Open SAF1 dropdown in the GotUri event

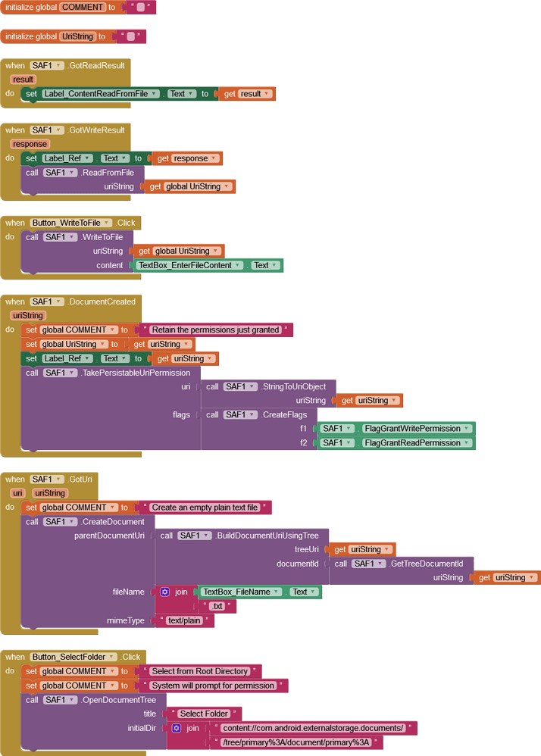point(47,480)
